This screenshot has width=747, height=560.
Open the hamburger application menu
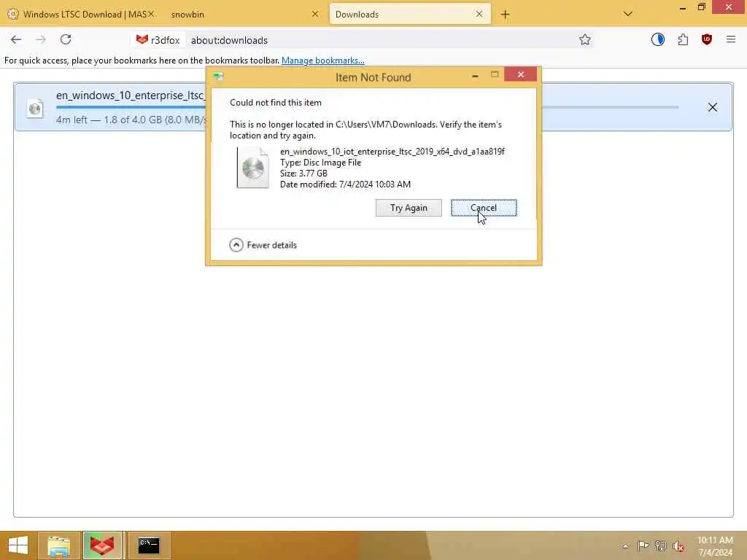731,39
